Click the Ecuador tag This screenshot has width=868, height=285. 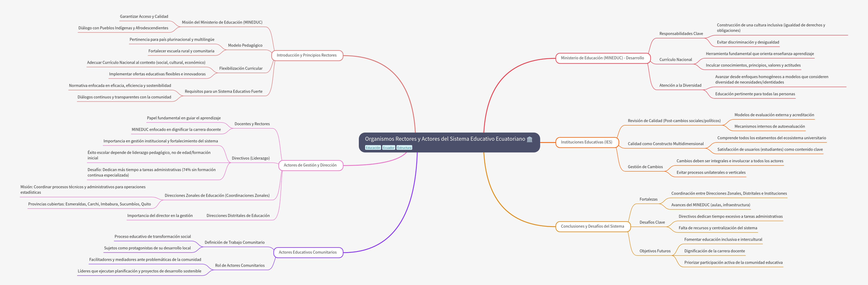pos(389,148)
